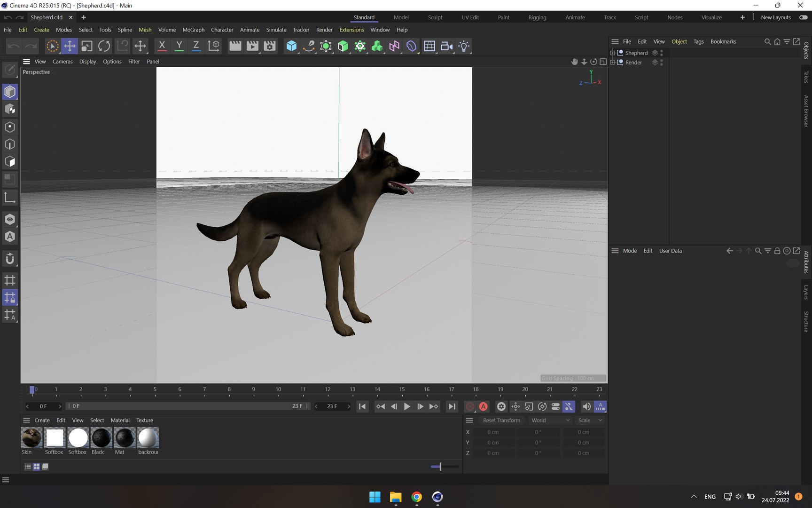Select the Move tool in toolbar
The image size is (812, 508).
pyautogui.click(x=70, y=46)
